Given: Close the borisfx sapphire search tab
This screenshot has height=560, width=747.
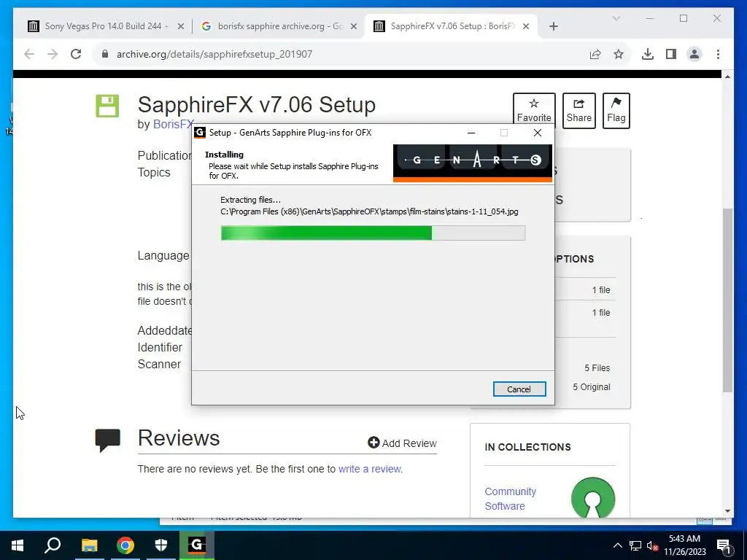Looking at the screenshot, I should tap(354, 27).
